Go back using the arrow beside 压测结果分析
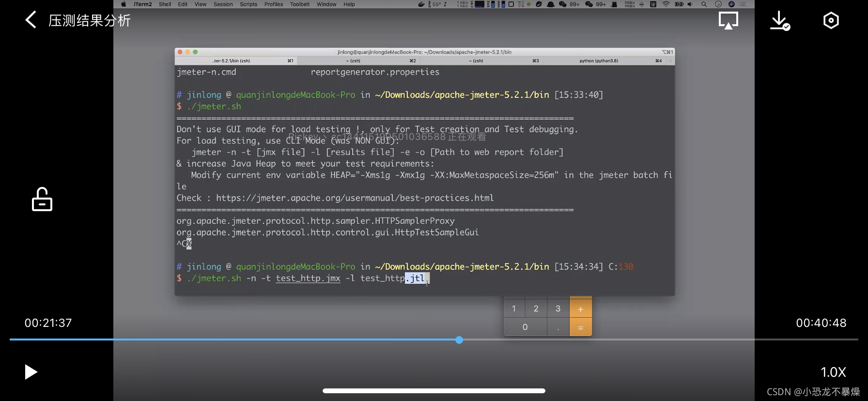This screenshot has width=868, height=401. point(31,20)
